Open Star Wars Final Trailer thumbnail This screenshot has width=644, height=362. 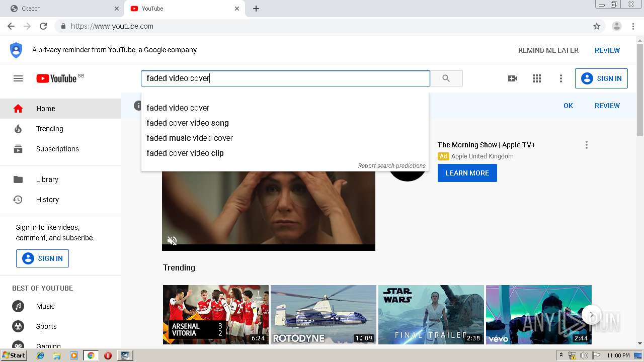(x=431, y=315)
